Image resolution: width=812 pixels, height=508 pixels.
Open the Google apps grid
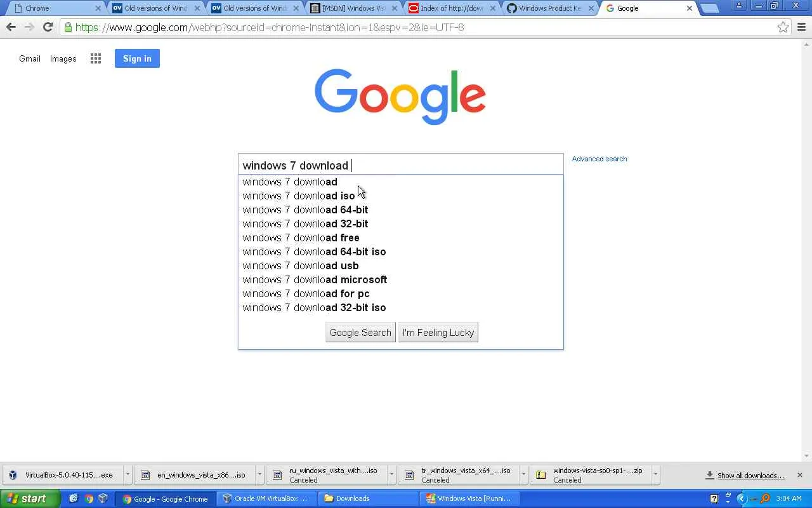click(x=96, y=58)
